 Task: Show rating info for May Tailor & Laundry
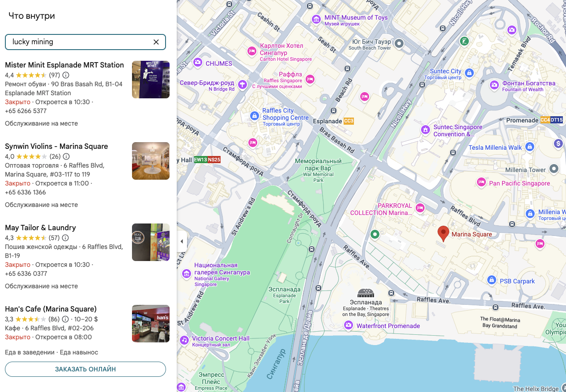point(65,238)
